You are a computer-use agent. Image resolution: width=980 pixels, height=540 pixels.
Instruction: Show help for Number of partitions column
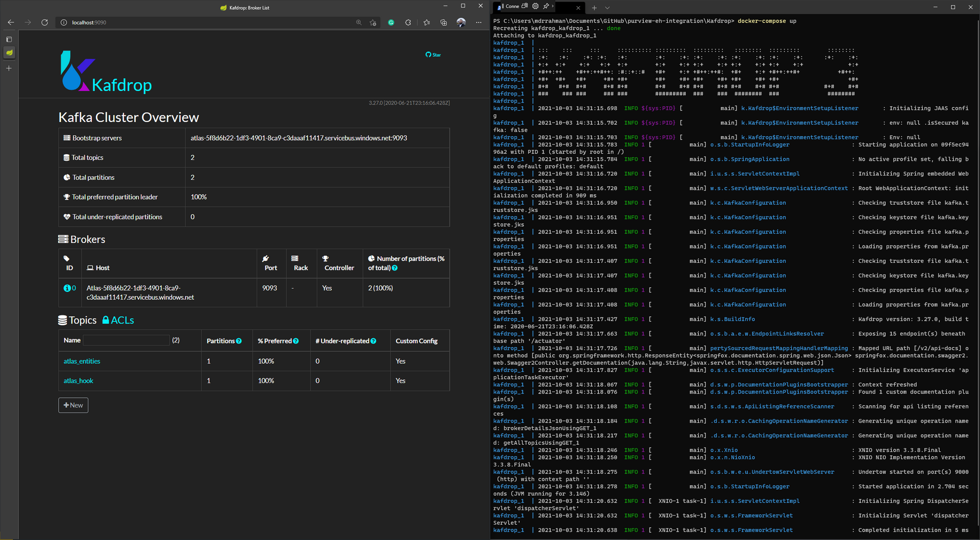[395, 268]
